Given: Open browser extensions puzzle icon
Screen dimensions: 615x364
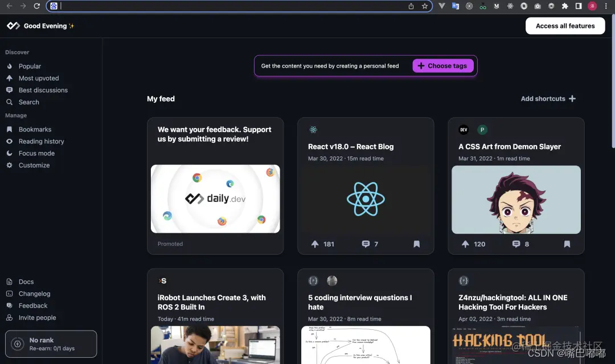Looking at the screenshot, I should [x=565, y=6].
